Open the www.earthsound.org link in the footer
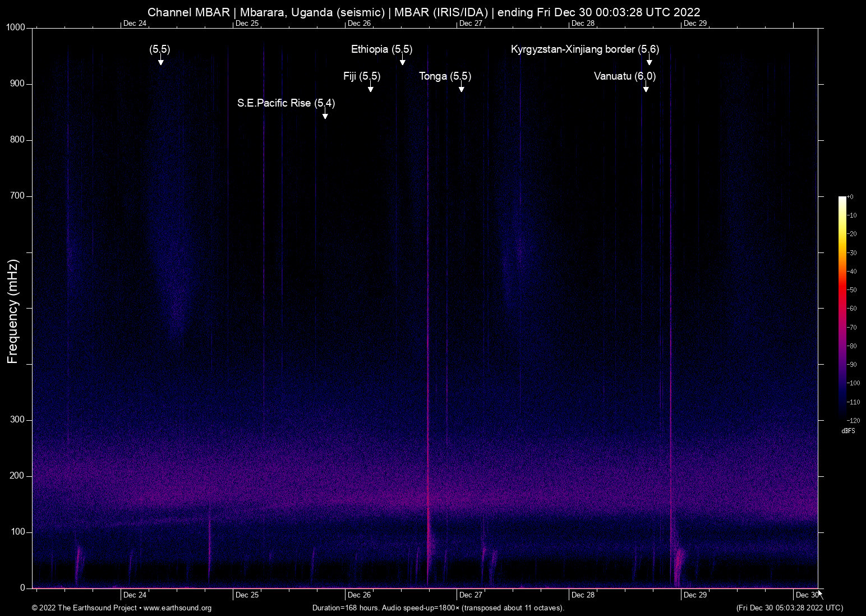 [x=177, y=608]
